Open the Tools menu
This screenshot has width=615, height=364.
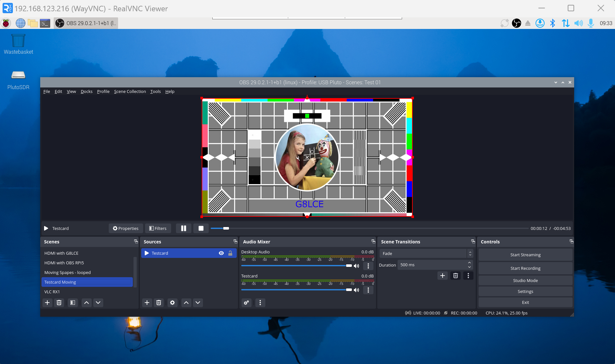[155, 92]
